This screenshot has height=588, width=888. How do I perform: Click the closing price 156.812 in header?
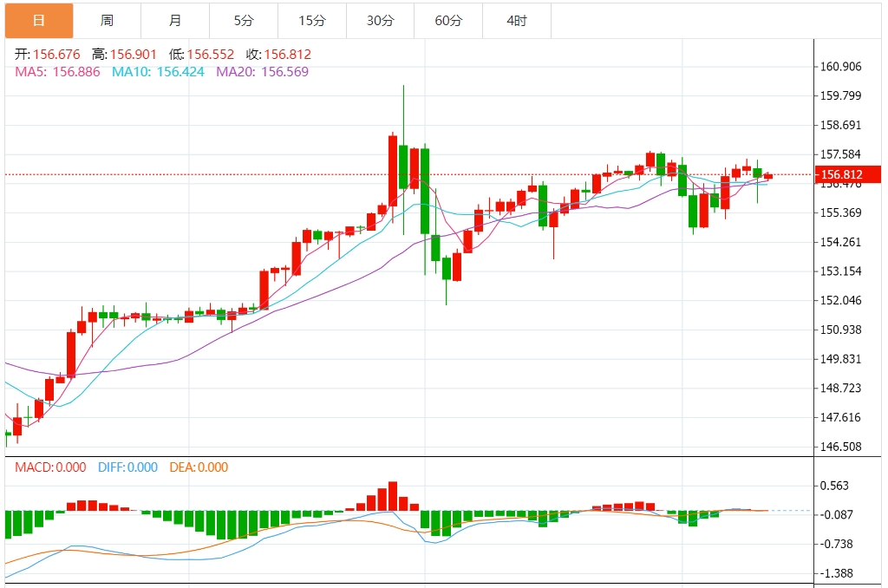[288, 55]
